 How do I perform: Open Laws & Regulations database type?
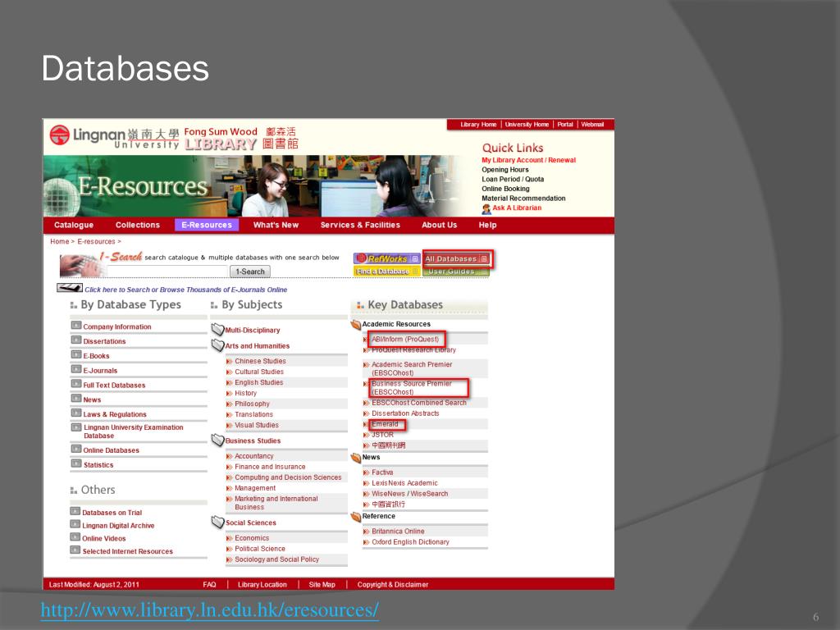115,414
